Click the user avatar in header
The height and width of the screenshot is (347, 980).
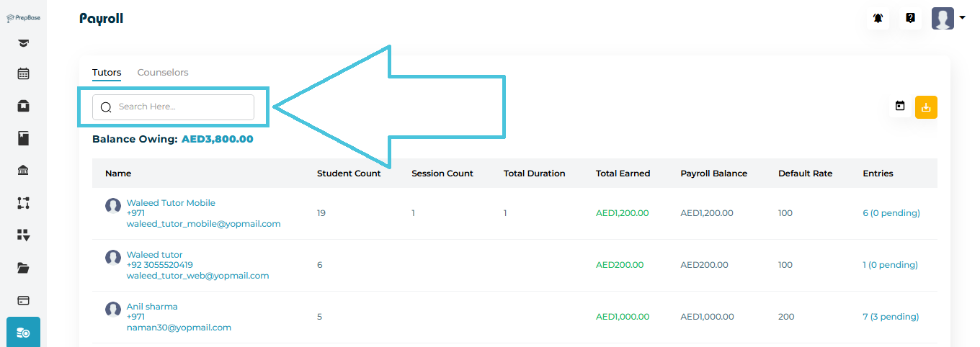coord(943,19)
